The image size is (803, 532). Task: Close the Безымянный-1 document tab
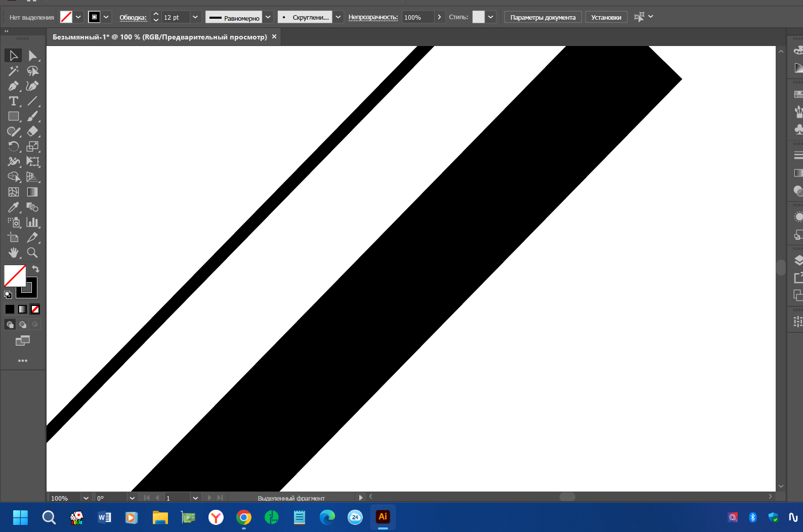coord(274,36)
